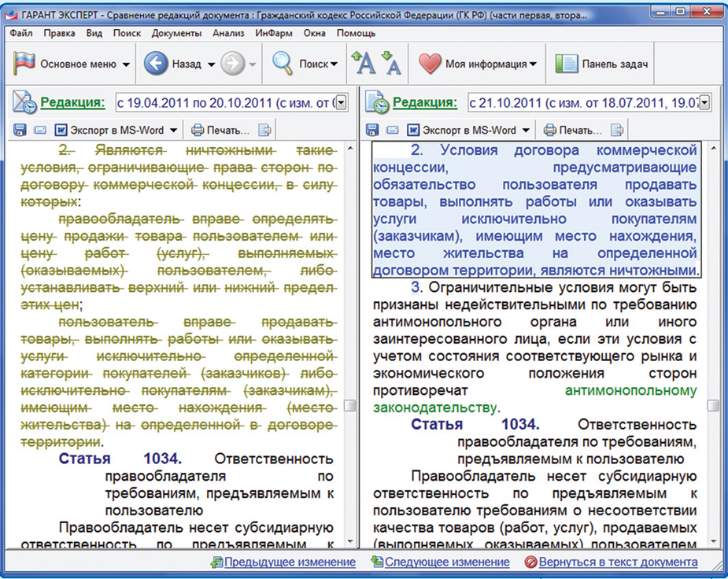Click the increase font size icon
This screenshot has height=579, width=728.
pos(363,64)
